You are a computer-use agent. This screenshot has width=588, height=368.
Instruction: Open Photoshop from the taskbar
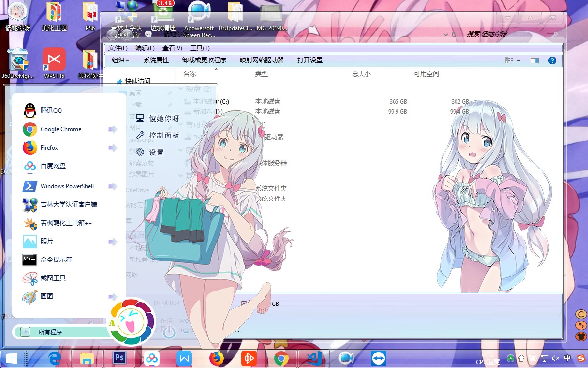(x=119, y=358)
